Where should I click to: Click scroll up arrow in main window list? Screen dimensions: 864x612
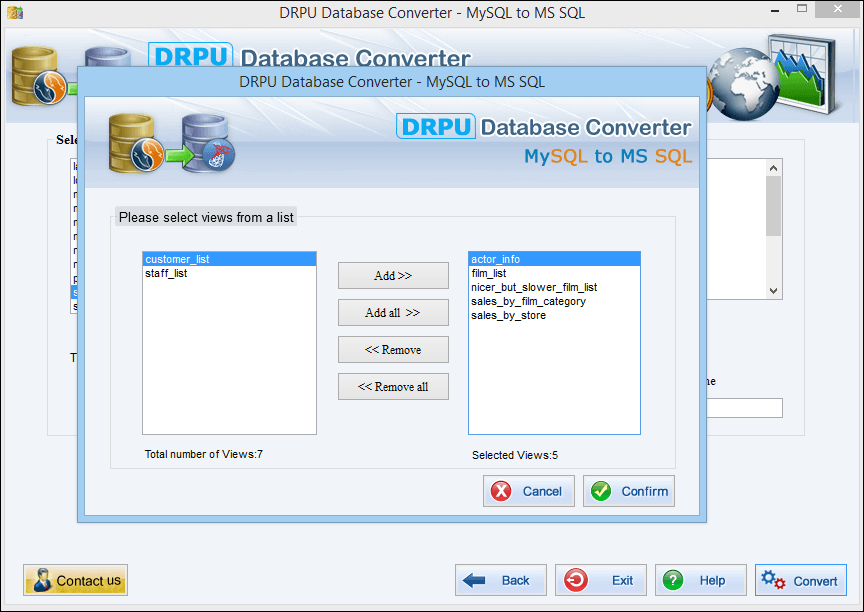click(773, 168)
